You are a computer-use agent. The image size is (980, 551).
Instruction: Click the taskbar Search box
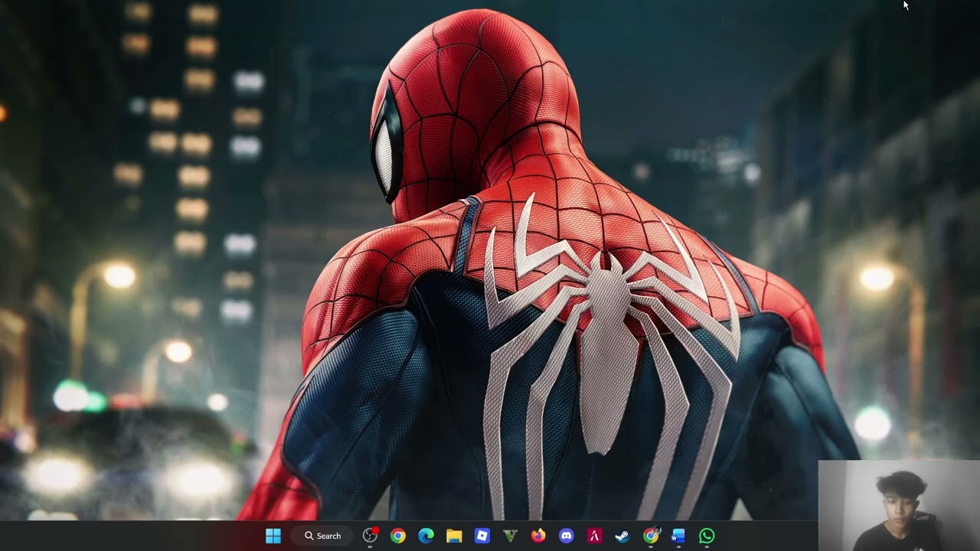click(322, 536)
